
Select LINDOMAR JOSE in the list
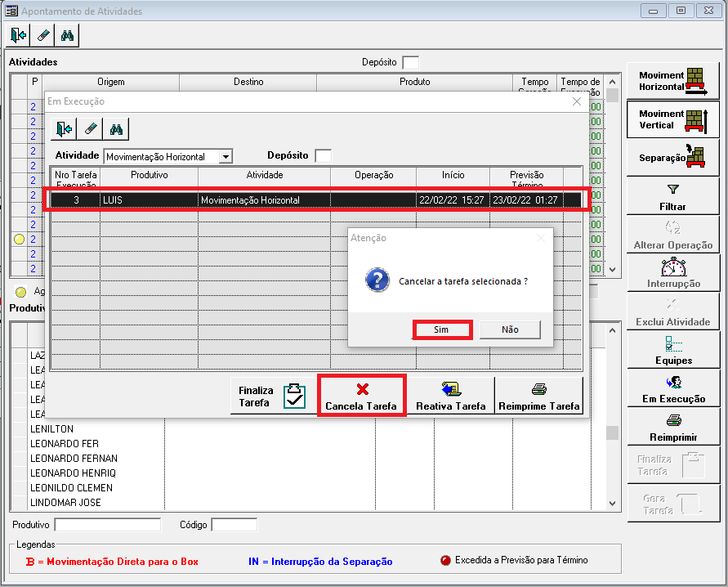click(x=65, y=503)
